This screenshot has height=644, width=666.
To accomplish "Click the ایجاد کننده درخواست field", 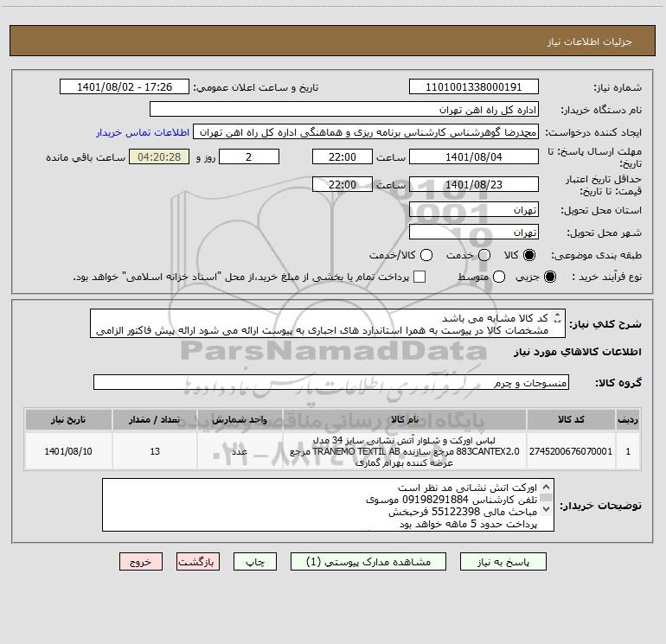I will point(366,131).
